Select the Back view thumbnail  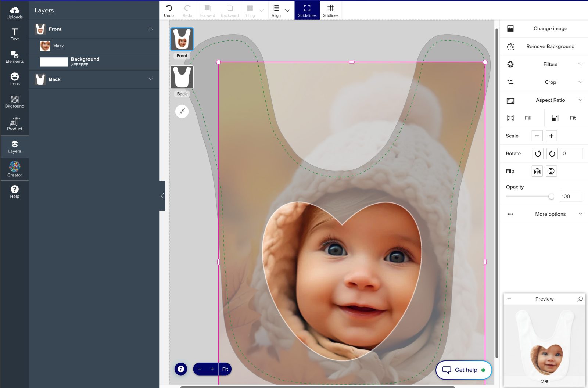[x=182, y=78]
